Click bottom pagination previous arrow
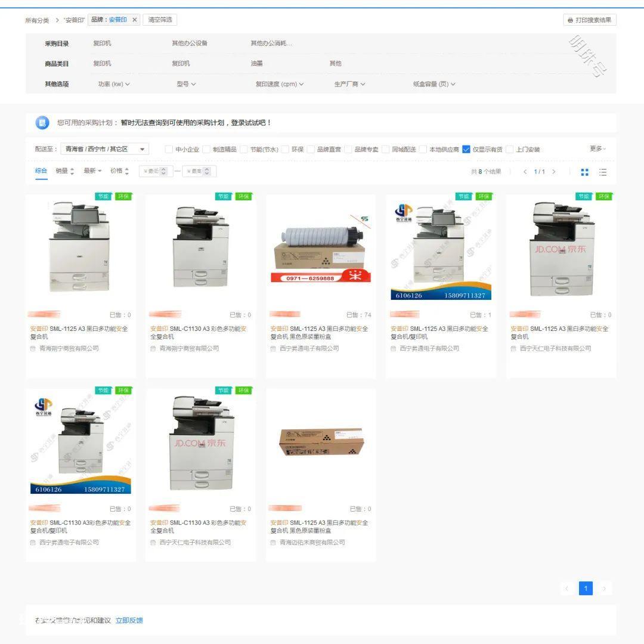 click(x=567, y=589)
